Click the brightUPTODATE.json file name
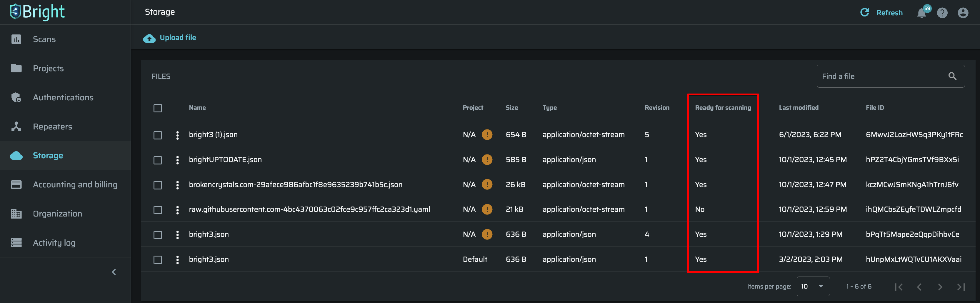 tap(225, 159)
